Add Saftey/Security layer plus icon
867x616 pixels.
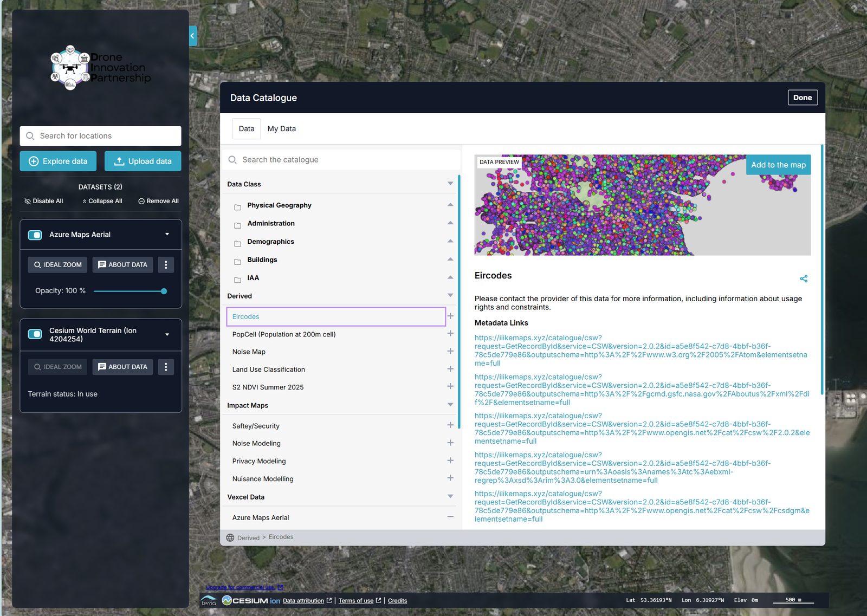pyautogui.click(x=450, y=425)
